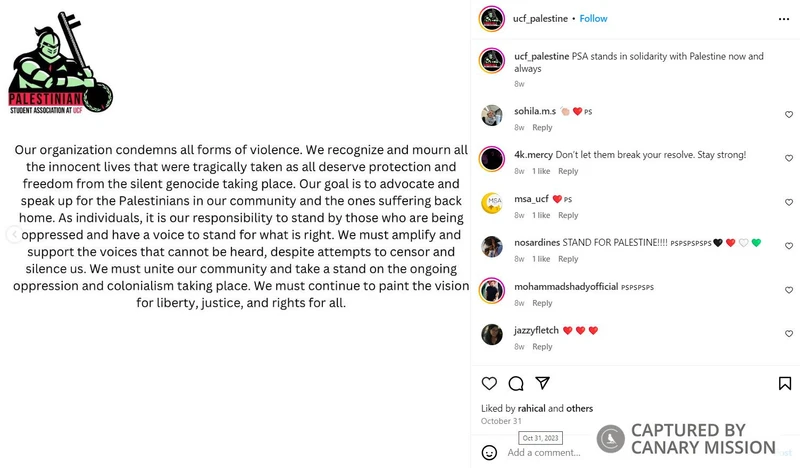Open mohammadshadyofficial's profile avatar
The height and width of the screenshot is (468, 800).
point(491,291)
